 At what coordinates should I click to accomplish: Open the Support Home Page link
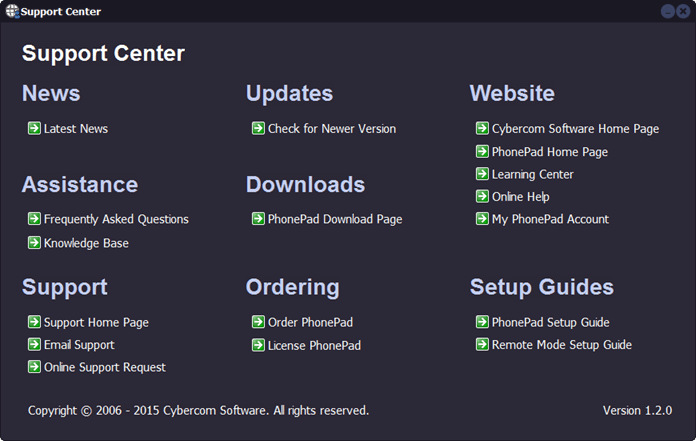coord(96,323)
